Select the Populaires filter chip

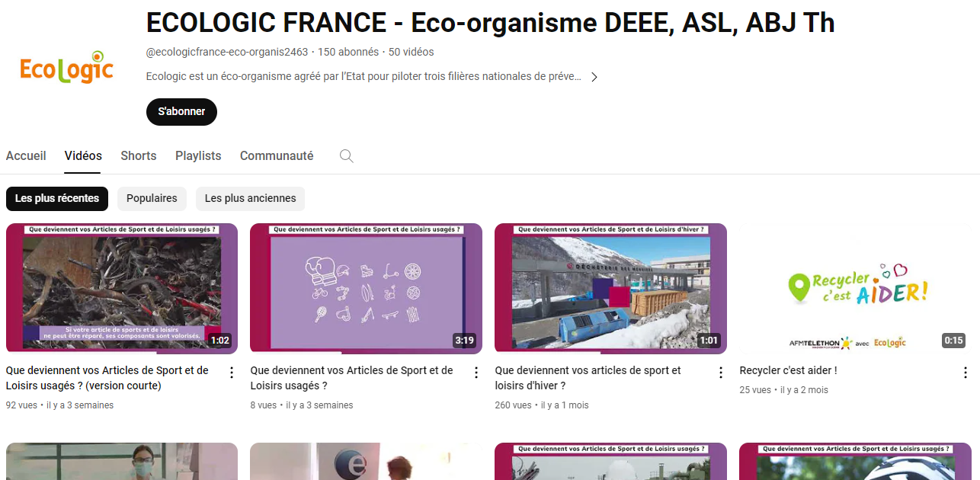pos(152,199)
